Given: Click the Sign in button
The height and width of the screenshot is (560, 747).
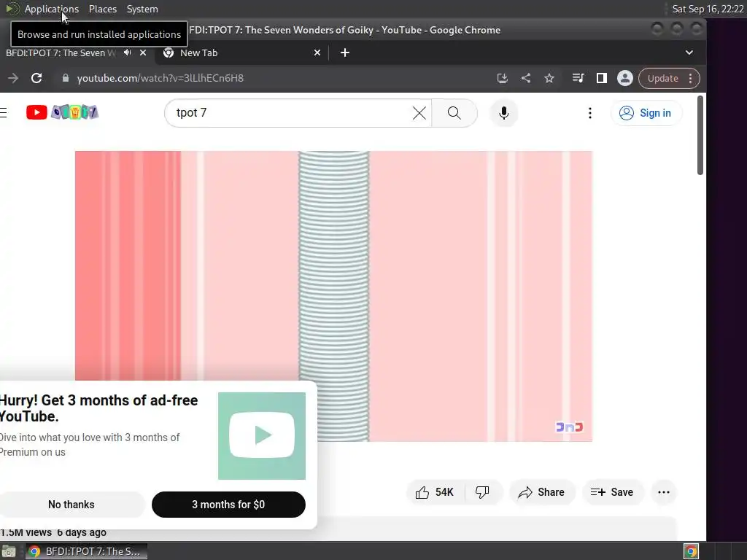Looking at the screenshot, I should [646, 113].
